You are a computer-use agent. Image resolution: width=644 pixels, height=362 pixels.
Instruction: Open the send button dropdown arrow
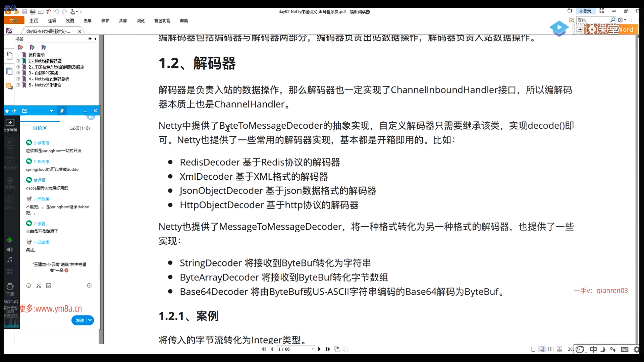point(90,320)
